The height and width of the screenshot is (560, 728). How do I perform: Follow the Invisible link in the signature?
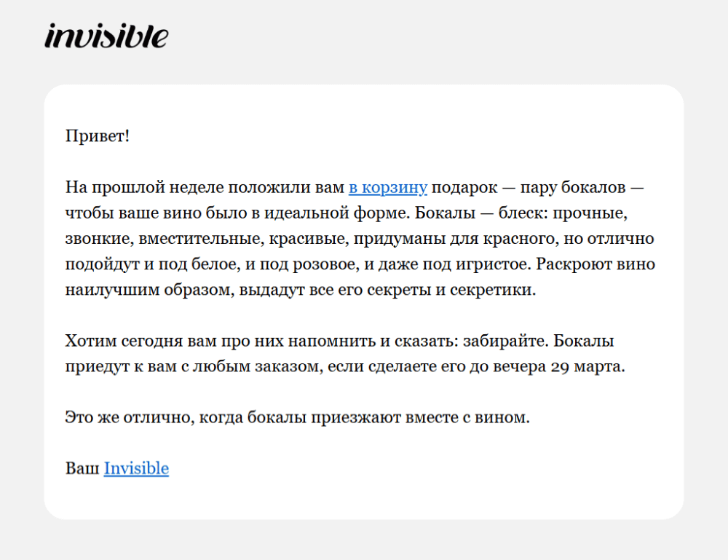136,468
